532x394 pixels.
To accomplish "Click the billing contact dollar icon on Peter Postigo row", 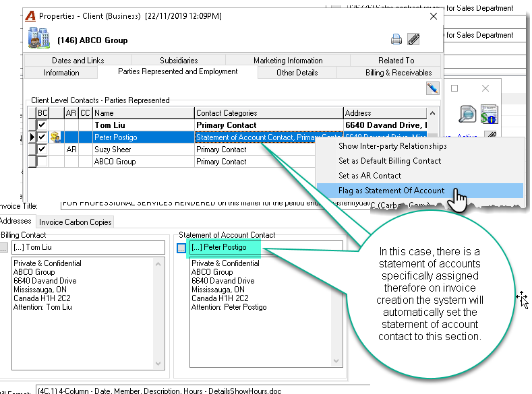I will pos(56,137).
